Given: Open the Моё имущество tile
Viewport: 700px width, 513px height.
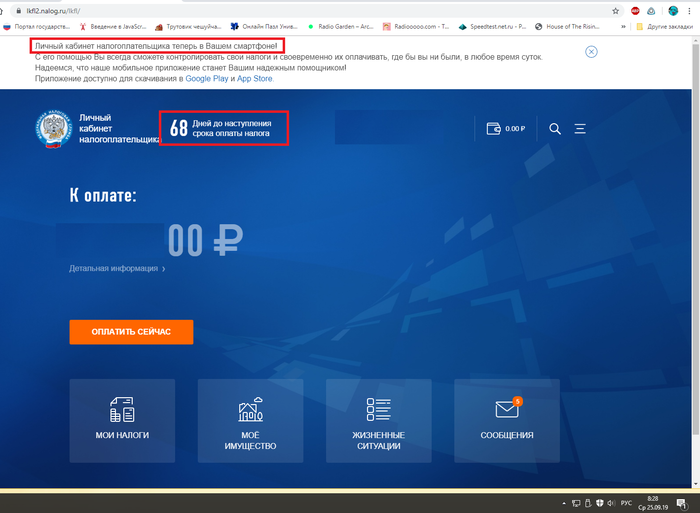Looking at the screenshot, I should point(250,421).
